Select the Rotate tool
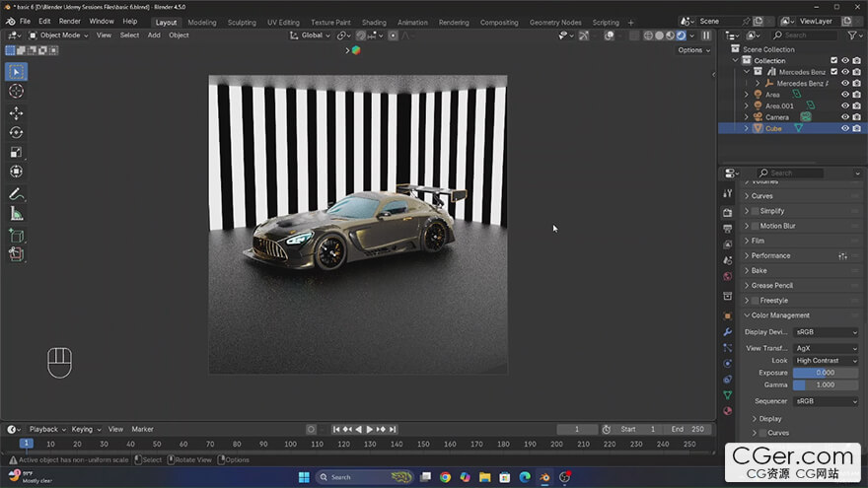 point(16,133)
